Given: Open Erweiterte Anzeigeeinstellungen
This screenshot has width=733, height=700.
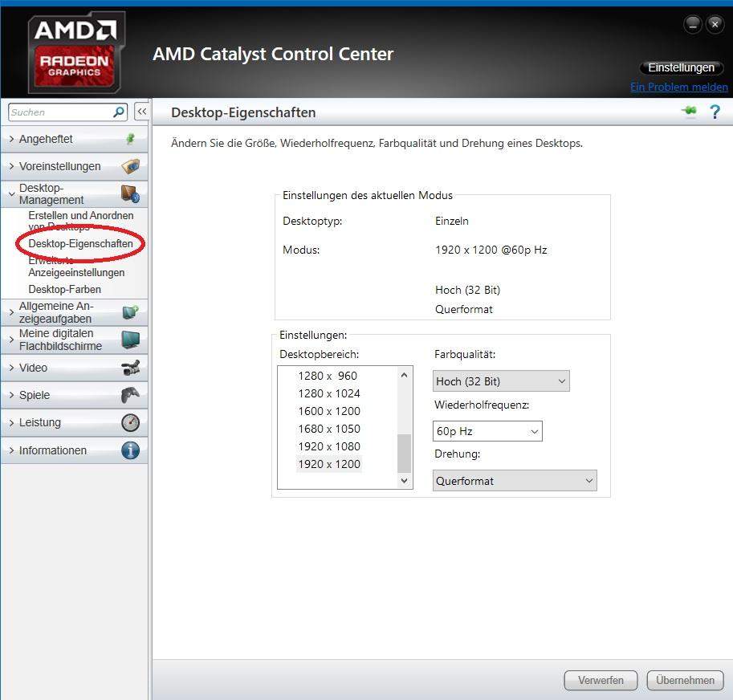Looking at the screenshot, I should pos(76,267).
